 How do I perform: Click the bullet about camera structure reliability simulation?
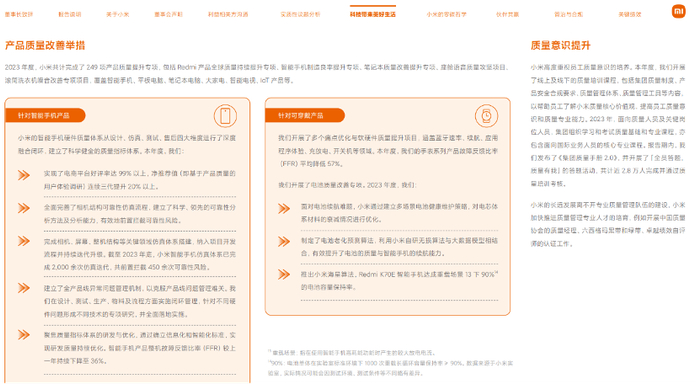tap(139, 214)
